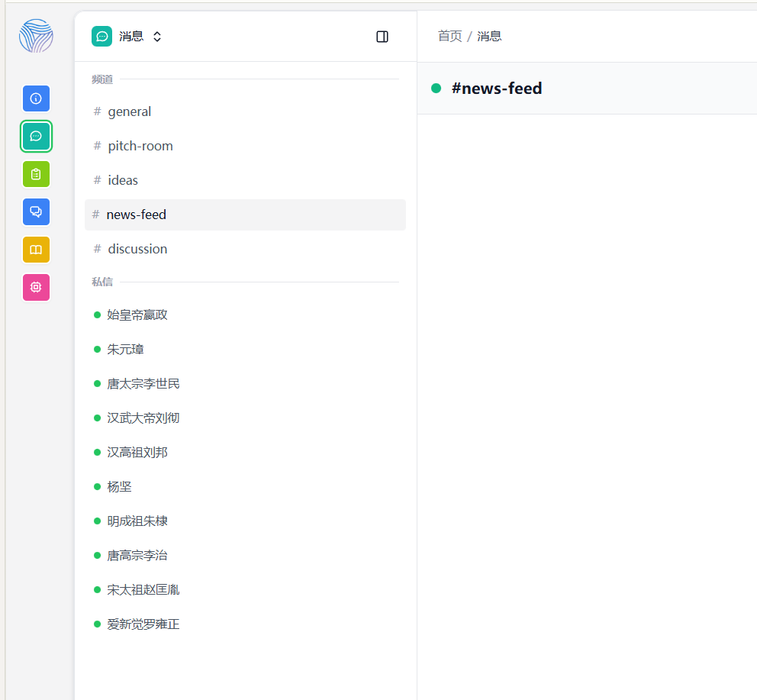Click the #news-feed channel title
Screen dimensions: 757x700
497,89
